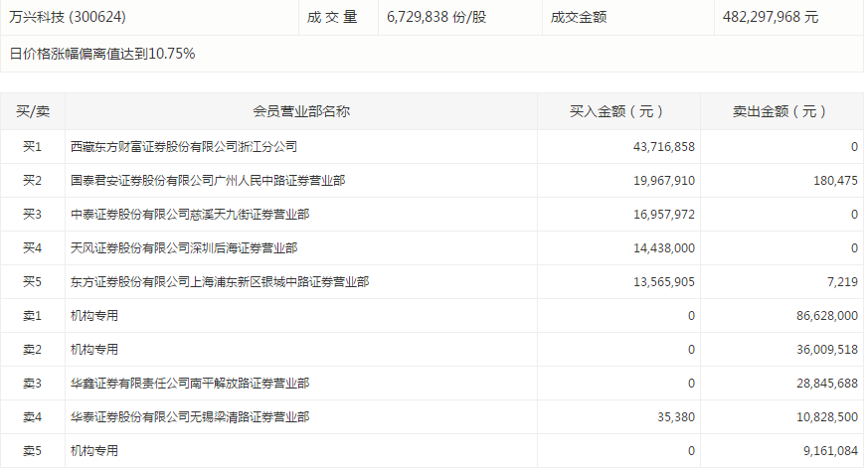Select the 买5 row label

pos(32,281)
